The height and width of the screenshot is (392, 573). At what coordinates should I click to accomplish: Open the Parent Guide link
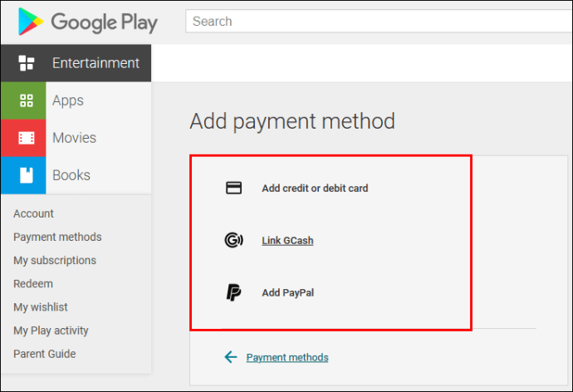45,354
